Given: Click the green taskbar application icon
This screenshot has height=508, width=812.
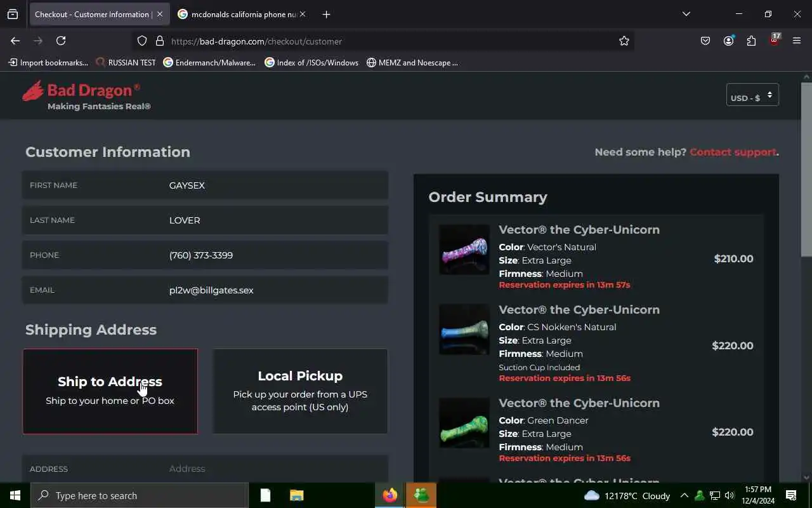Looking at the screenshot, I should (x=421, y=495).
